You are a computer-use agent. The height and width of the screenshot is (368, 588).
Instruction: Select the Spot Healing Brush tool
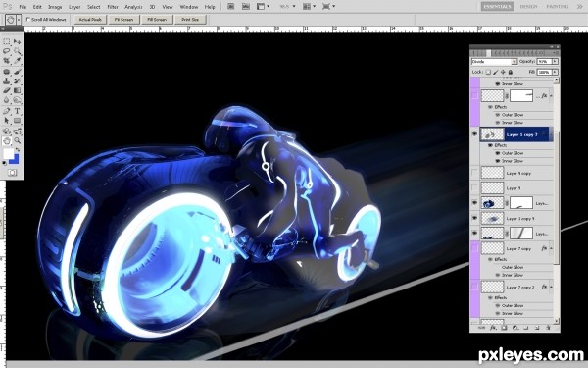[x=7, y=72]
